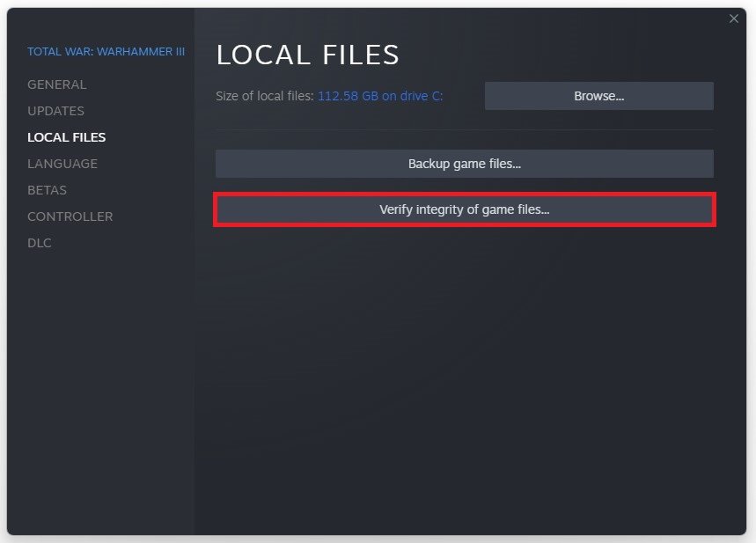Click the Browse... button
The height and width of the screenshot is (543, 756).
[x=598, y=96]
